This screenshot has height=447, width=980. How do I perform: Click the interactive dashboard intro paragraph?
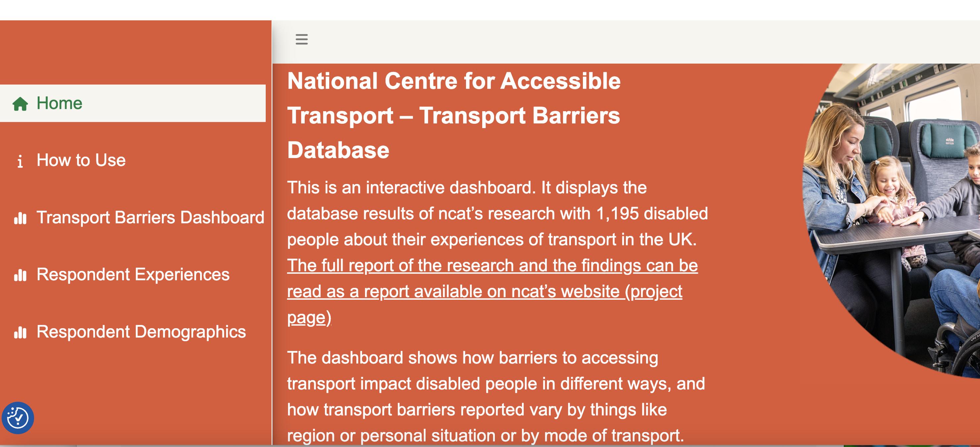[497, 214]
